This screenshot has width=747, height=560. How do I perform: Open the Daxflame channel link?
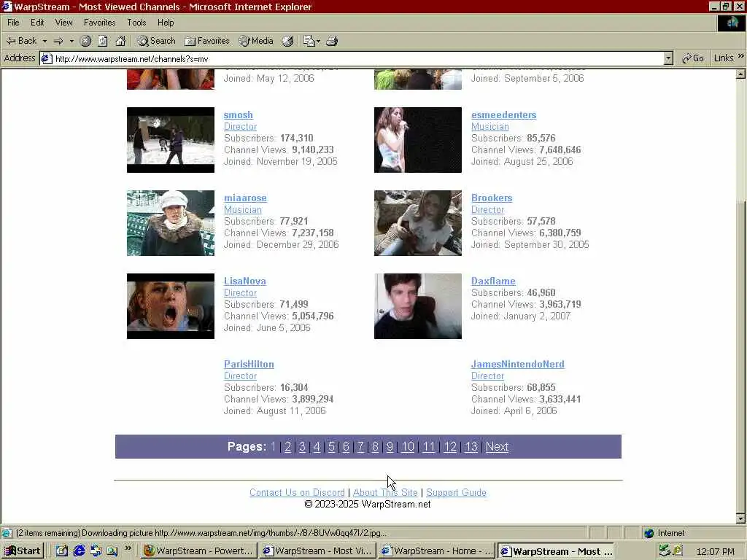point(493,281)
